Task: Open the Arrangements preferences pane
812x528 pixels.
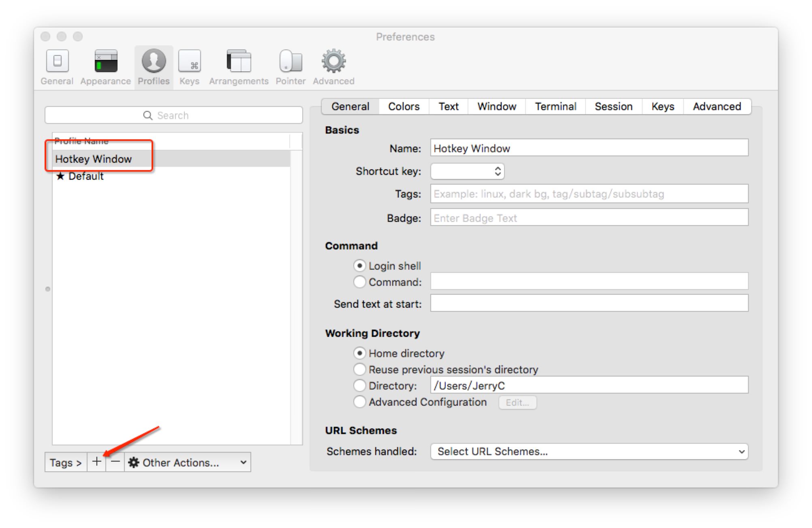Action: (239, 67)
